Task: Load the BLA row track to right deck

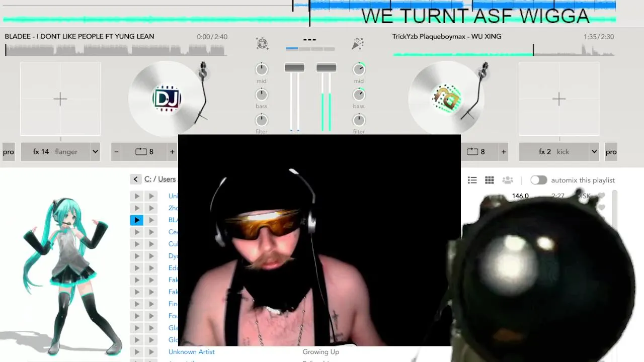Action: (x=151, y=220)
